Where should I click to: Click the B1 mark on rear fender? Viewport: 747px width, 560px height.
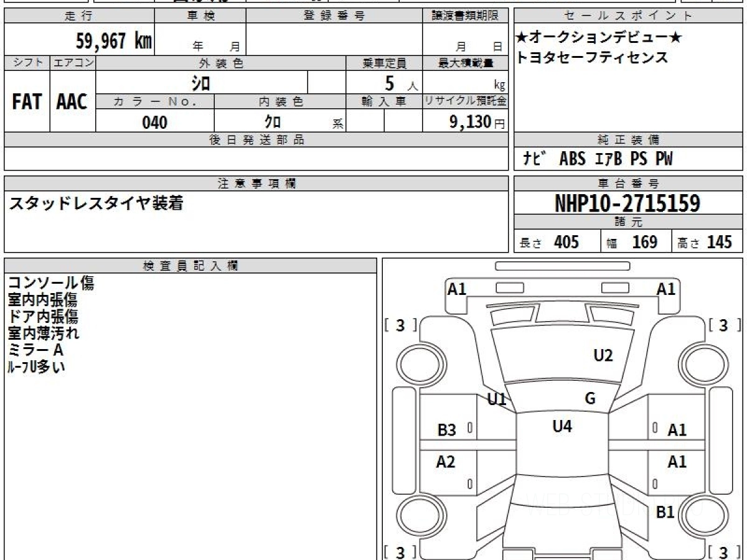click(x=665, y=512)
